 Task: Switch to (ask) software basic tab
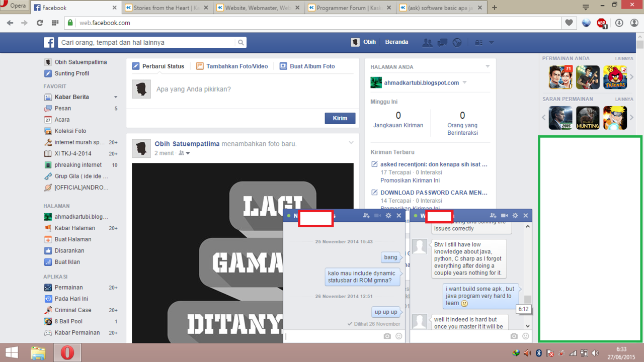(441, 8)
